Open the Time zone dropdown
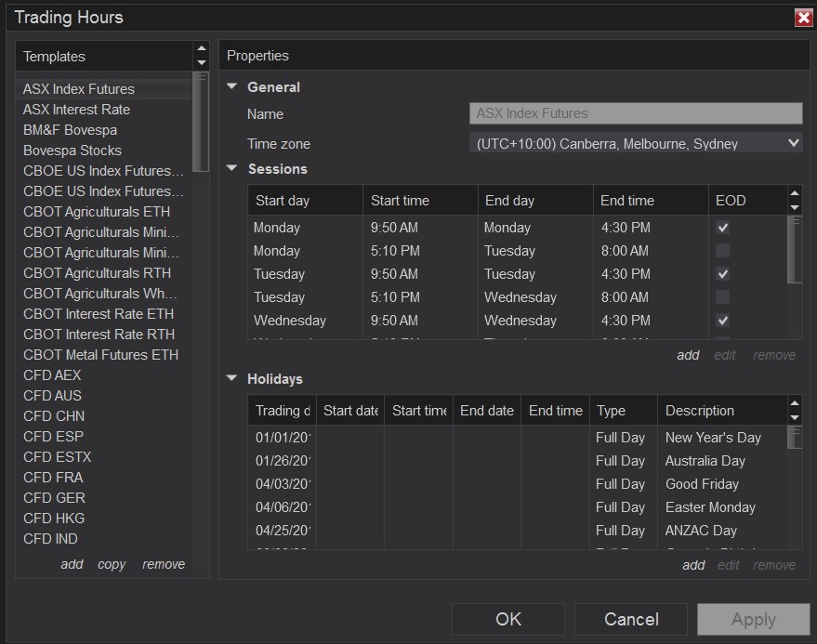This screenshot has width=817, height=644. [x=636, y=143]
